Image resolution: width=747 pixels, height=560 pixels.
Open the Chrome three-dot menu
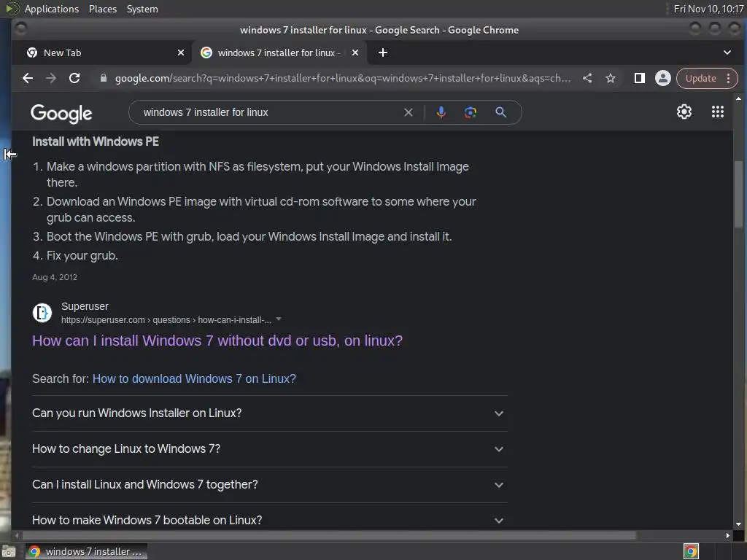(x=729, y=78)
